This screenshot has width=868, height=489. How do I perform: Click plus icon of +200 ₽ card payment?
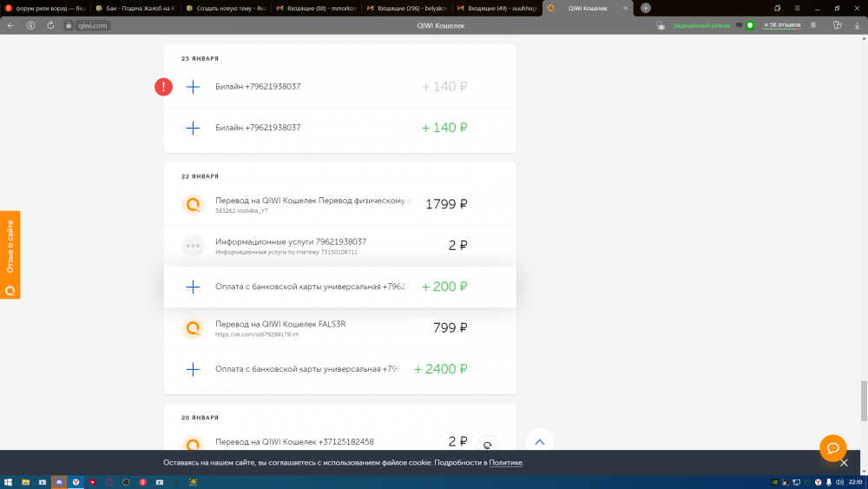click(x=194, y=287)
